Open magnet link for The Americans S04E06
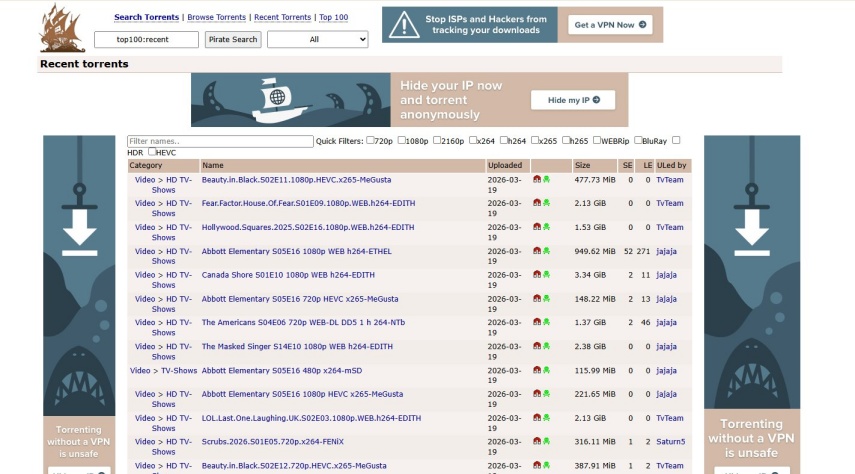The image size is (855, 474). click(537, 322)
